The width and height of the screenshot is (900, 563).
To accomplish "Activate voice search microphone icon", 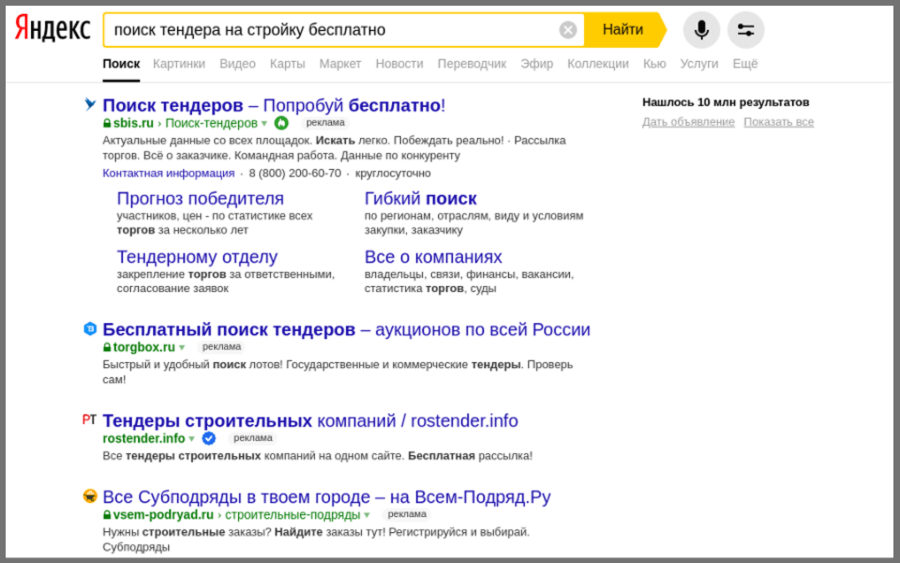I will coord(701,30).
